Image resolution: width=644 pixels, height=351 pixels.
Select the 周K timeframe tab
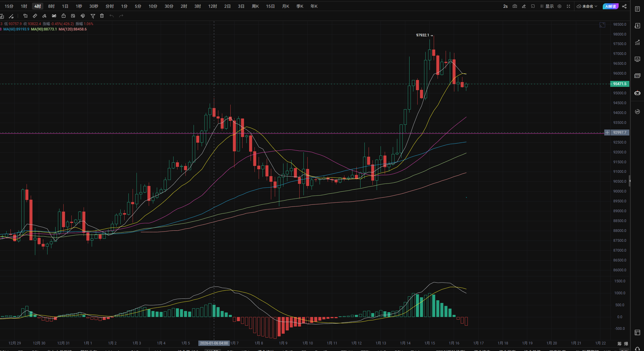(255, 6)
